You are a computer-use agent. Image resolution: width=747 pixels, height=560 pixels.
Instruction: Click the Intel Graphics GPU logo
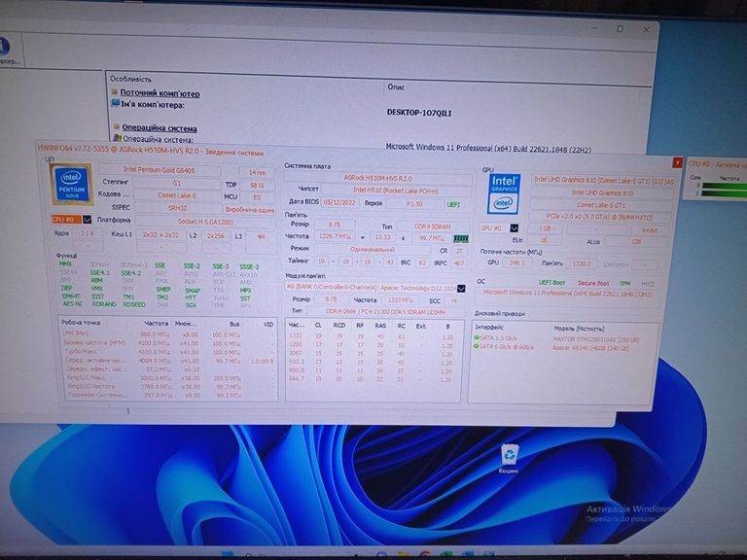(504, 193)
